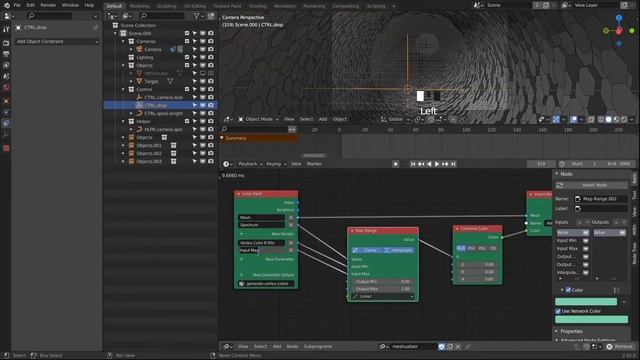Uncheck the Control collection checkbox
The image size is (640, 360).
pyautogui.click(x=187, y=89)
